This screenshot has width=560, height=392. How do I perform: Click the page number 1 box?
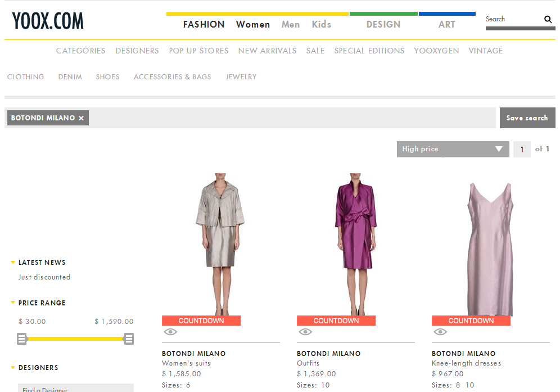tap(522, 149)
